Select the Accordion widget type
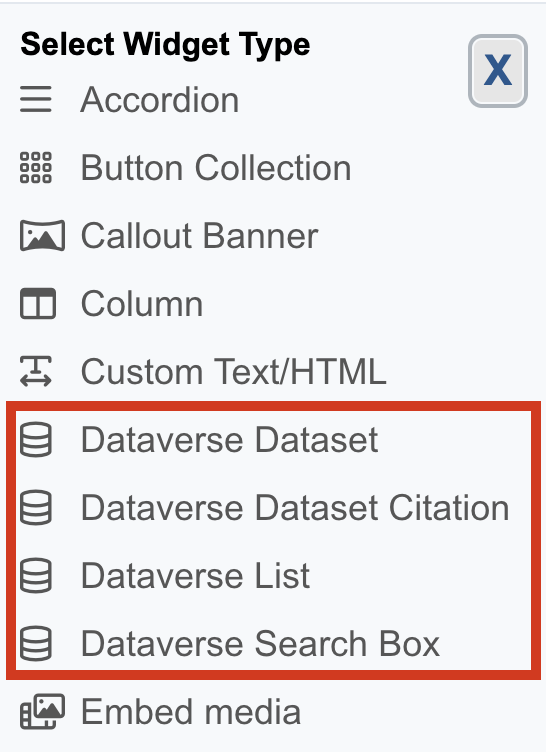The height and width of the screenshot is (752, 546). pos(160,100)
